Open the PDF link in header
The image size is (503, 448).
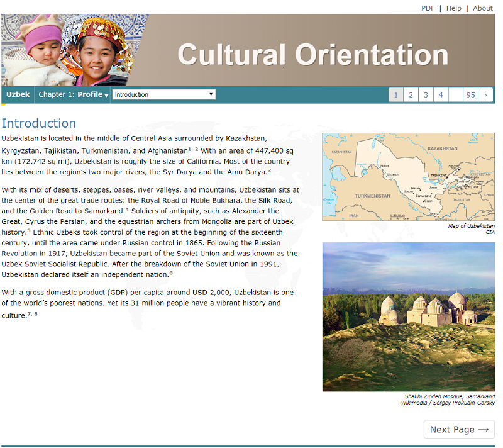(428, 8)
